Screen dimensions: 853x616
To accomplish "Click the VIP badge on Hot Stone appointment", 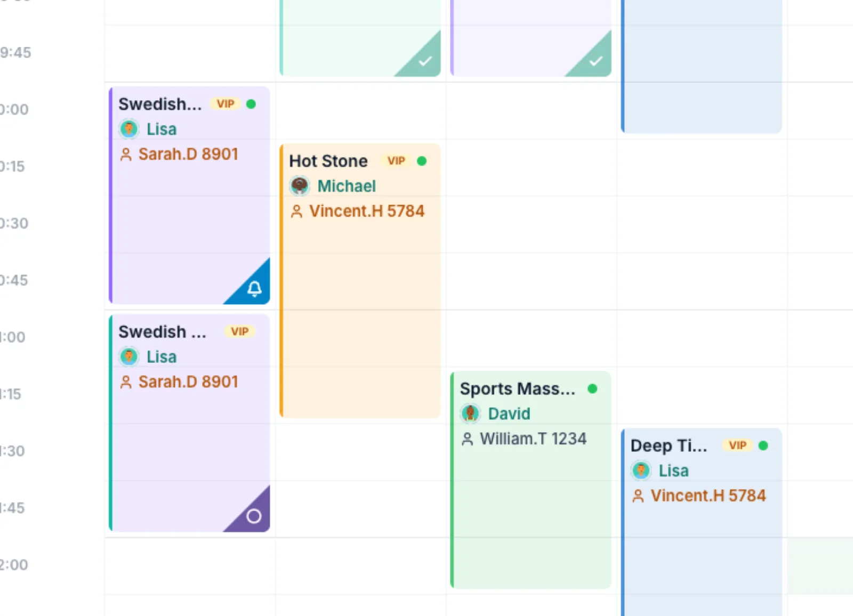I will coord(396,161).
